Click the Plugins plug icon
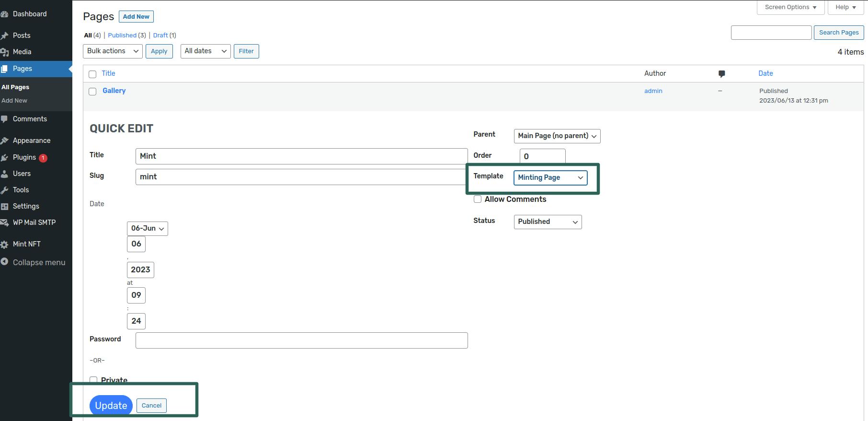Viewport: 868px width, 421px height. [x=4, y=157]
